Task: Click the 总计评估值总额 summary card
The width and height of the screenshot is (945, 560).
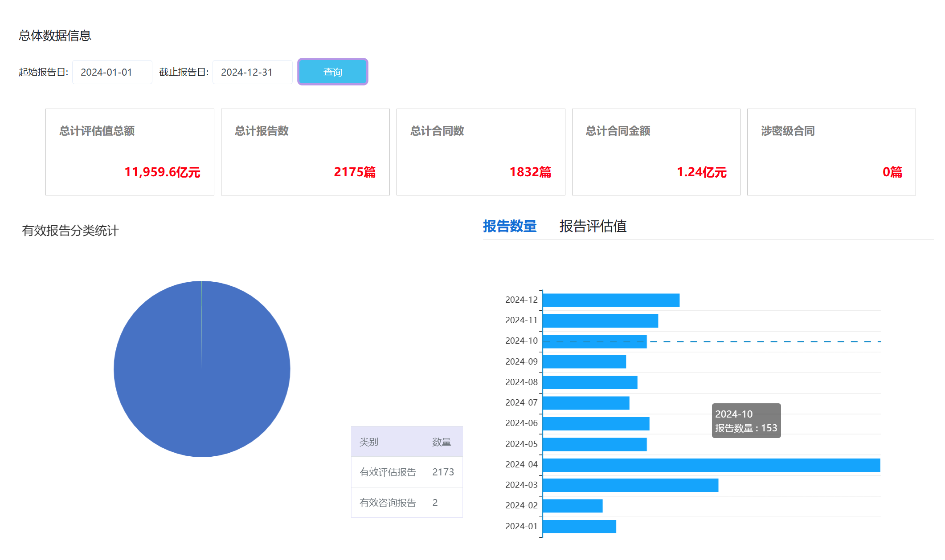Action: coord(130,152)
